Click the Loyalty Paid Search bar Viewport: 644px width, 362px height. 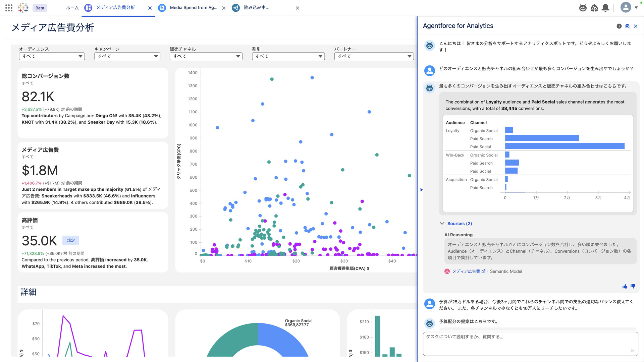pos(542,138)
